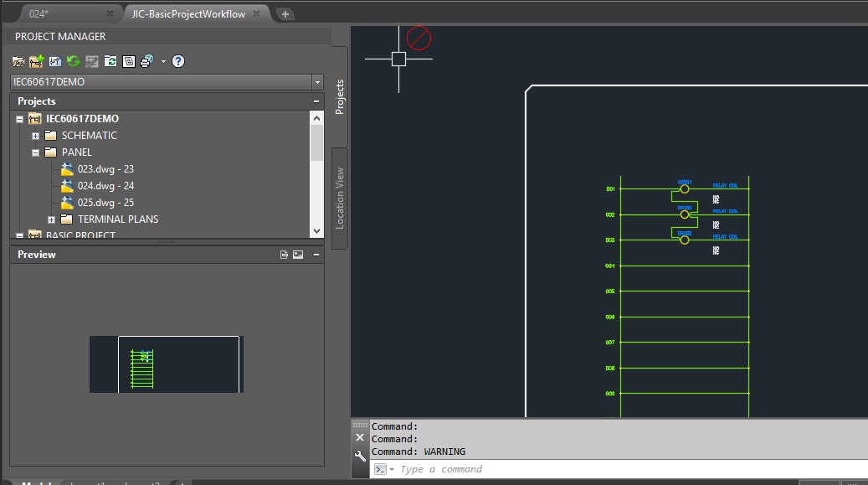Click the Open Project icon
The width and height of the screenshot is (868, 485).
[x=18, y=61]
